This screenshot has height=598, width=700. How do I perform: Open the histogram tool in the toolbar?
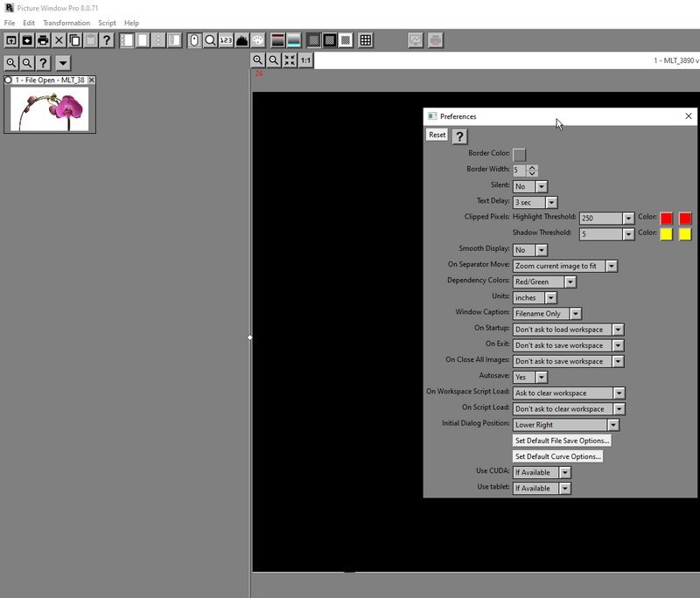[x=242, y=40]
